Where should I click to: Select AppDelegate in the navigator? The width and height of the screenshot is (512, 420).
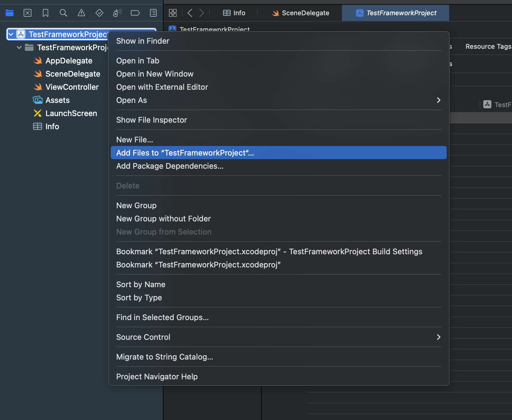pyautogui.click(x=69, y=61)
